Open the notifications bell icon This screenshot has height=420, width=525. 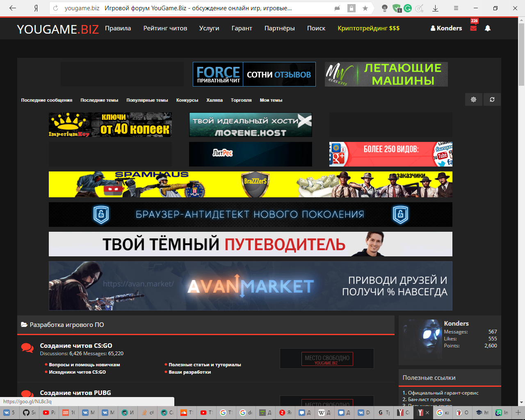pyautogui.click(x=488, y=28)
